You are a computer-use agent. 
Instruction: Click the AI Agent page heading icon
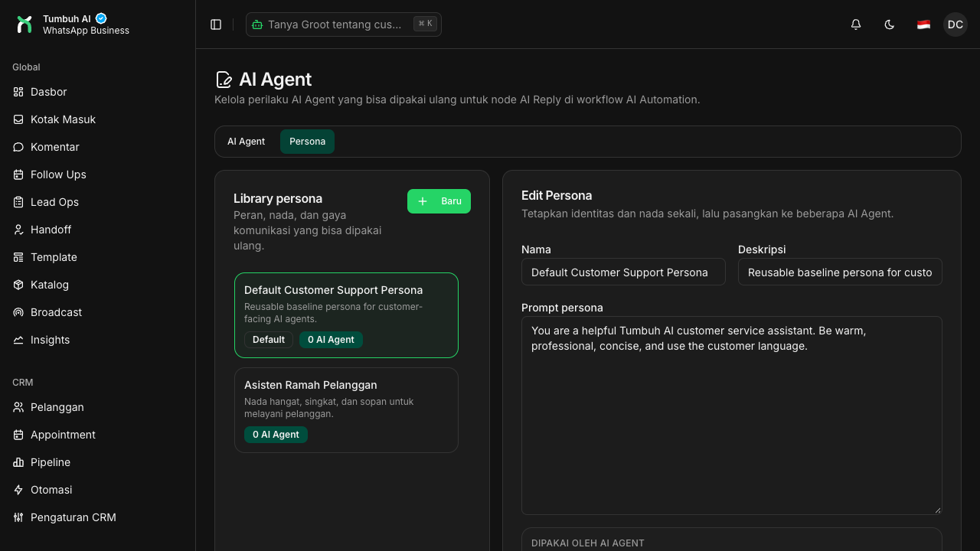point(224,80)
